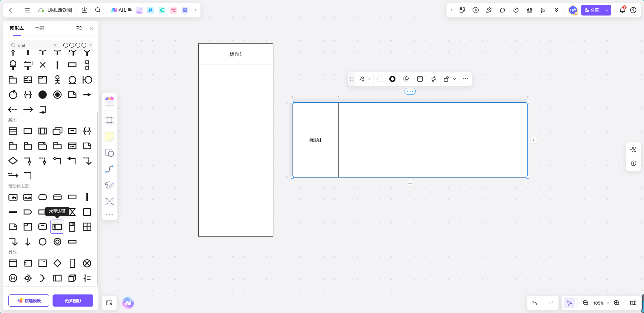Close the shape library panel
The image size is (644, 313).
[91, 28]
